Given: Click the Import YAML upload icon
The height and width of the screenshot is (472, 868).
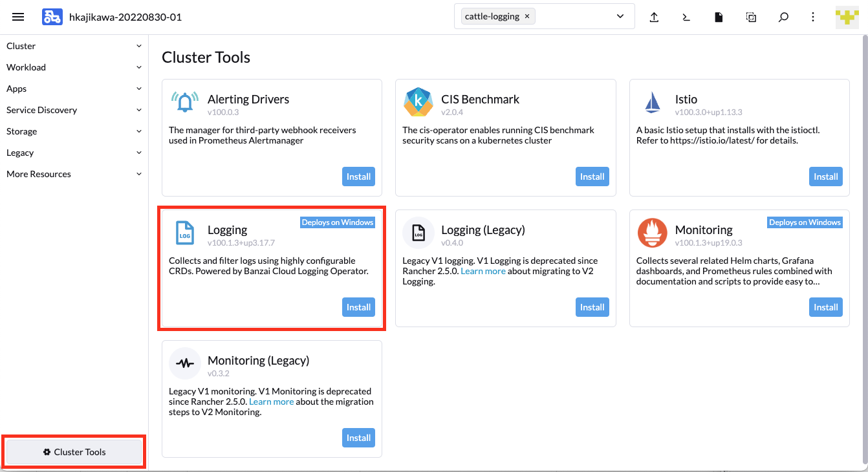Looking at the screenshot, I should coord(654,17).
